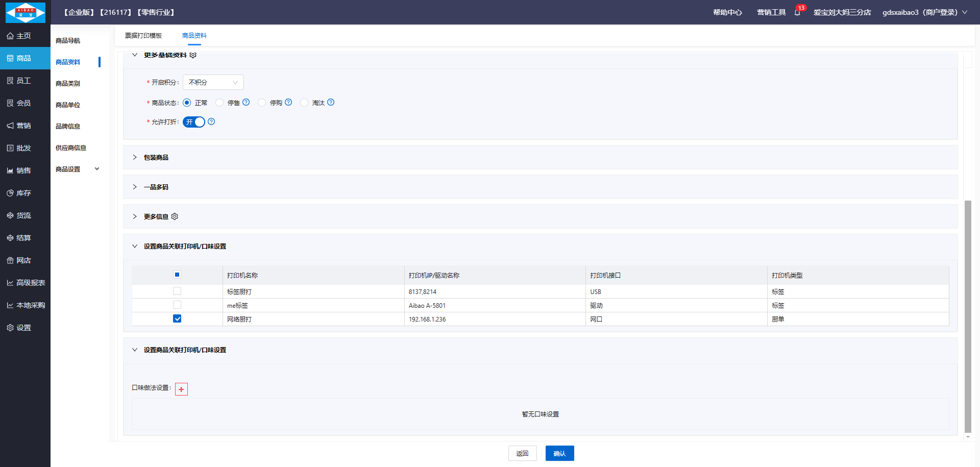The image size is (980, 467).
Task: Click the 确认 button
Action: (559, 453)
